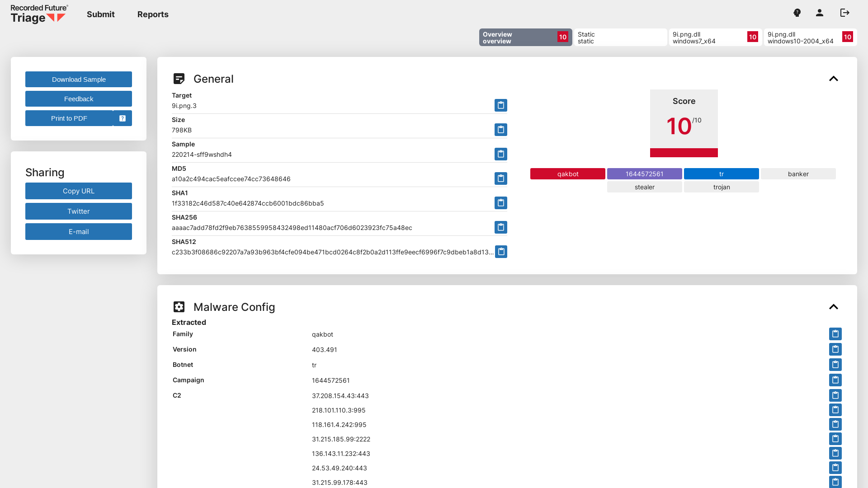Screen dimensions: 868x488
Task: Copy the Botnet value tr
Action: pyautogui.click(x=835, y=365)
